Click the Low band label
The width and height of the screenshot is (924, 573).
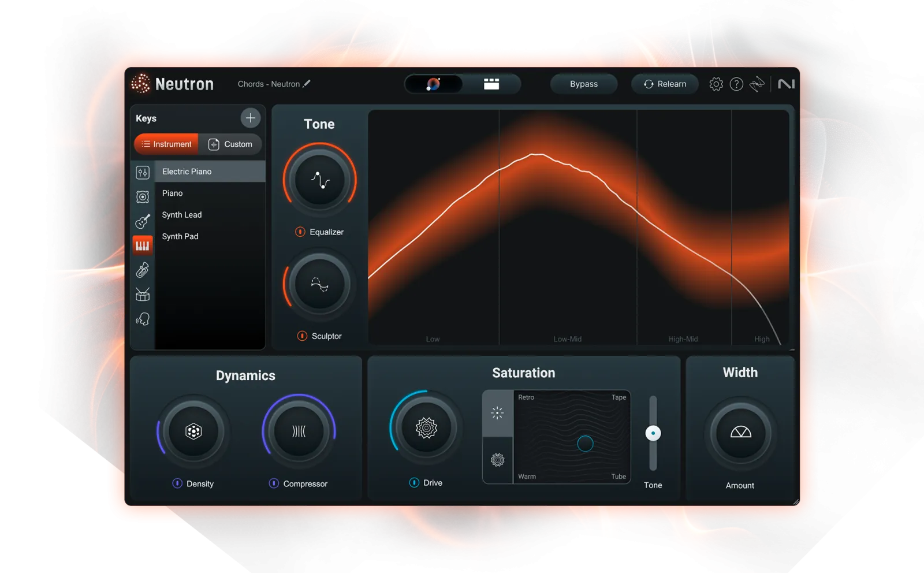(x=433, y=339)
